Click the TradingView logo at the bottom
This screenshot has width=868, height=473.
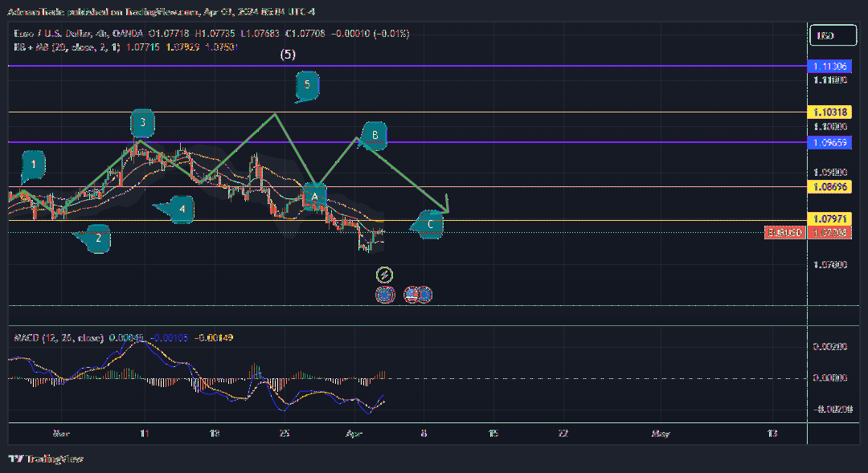tap(46, 459)
